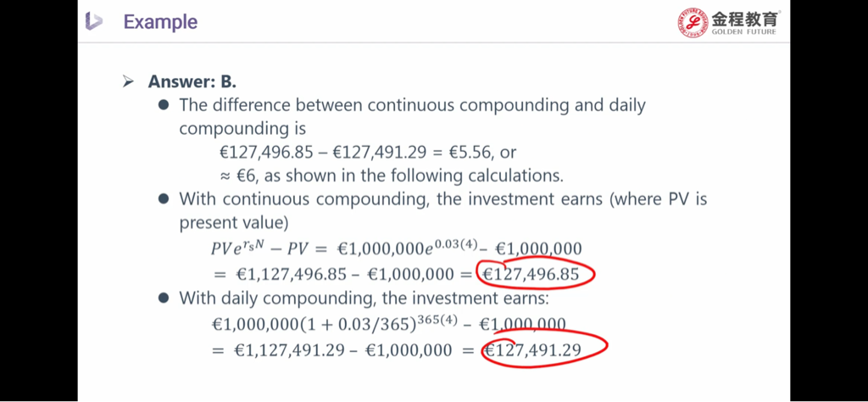Click the "present value)" text line
Screen dimensions: 868x402
click(x=234, y=223)
